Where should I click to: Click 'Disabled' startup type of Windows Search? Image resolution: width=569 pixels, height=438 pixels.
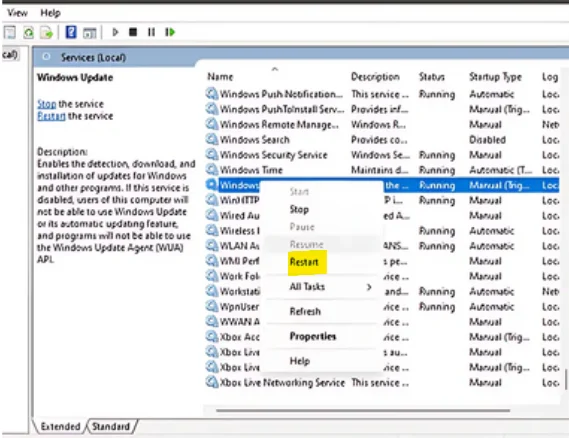487,139
